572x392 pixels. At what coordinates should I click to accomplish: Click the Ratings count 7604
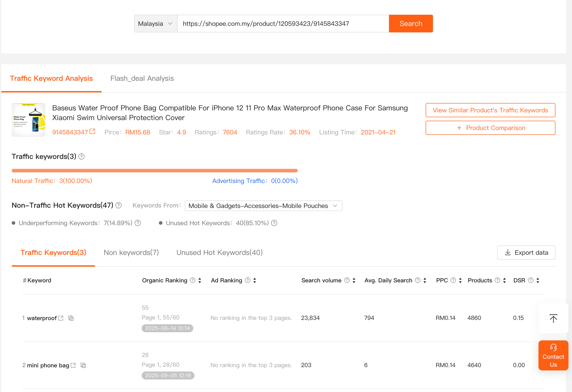[x=230, y=132]
